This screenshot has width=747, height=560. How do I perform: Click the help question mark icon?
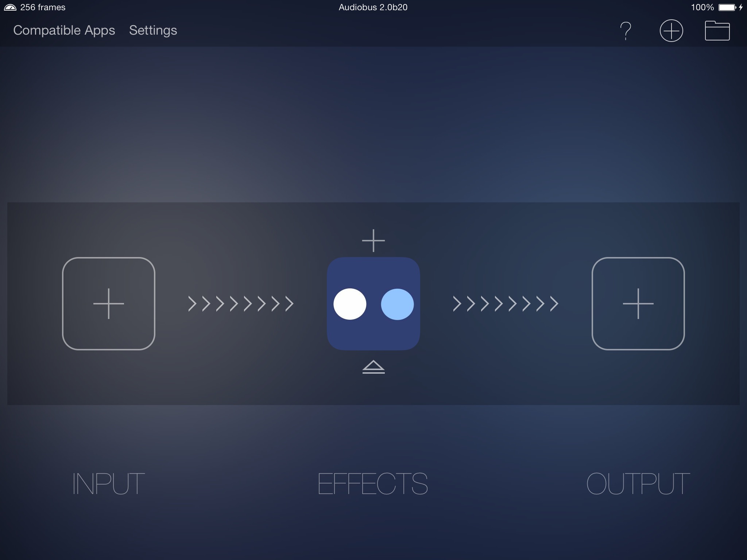pos(625,31)
